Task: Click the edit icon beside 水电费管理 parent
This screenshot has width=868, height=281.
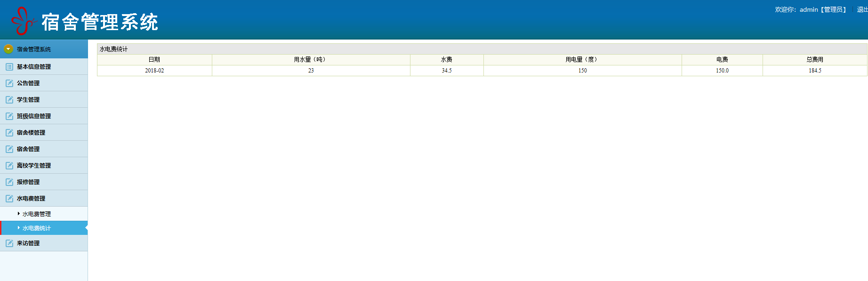Action: [9, 199]
